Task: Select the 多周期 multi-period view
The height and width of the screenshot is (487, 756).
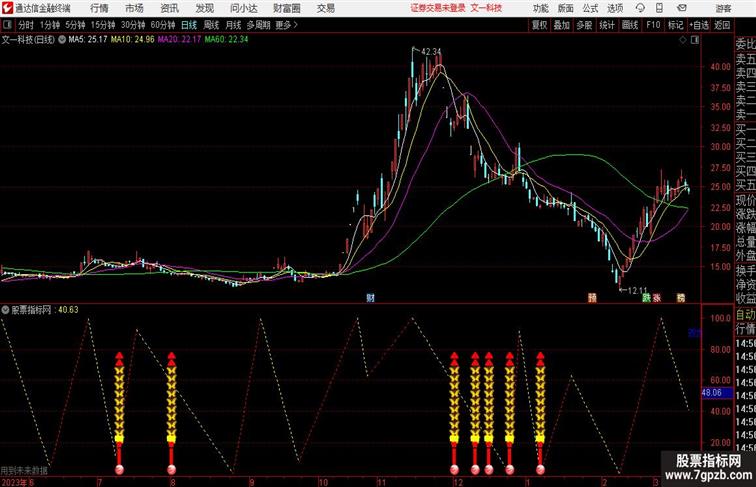Action: pos(258,25)
